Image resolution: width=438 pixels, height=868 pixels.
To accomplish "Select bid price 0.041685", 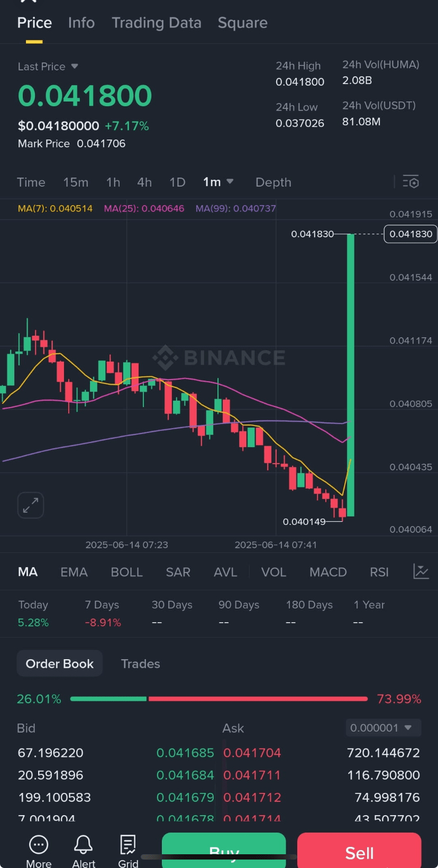I will [185, 753].
